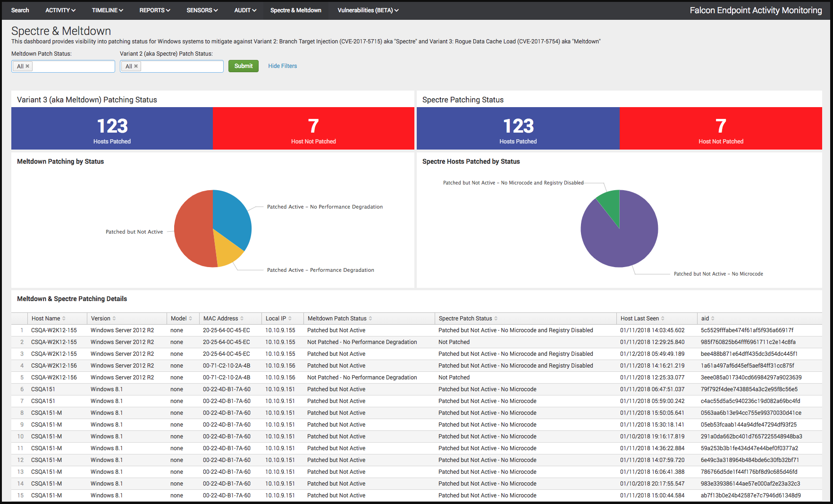
Task: Click host name CSQA151 in row 6
Action: click(43, 389)
